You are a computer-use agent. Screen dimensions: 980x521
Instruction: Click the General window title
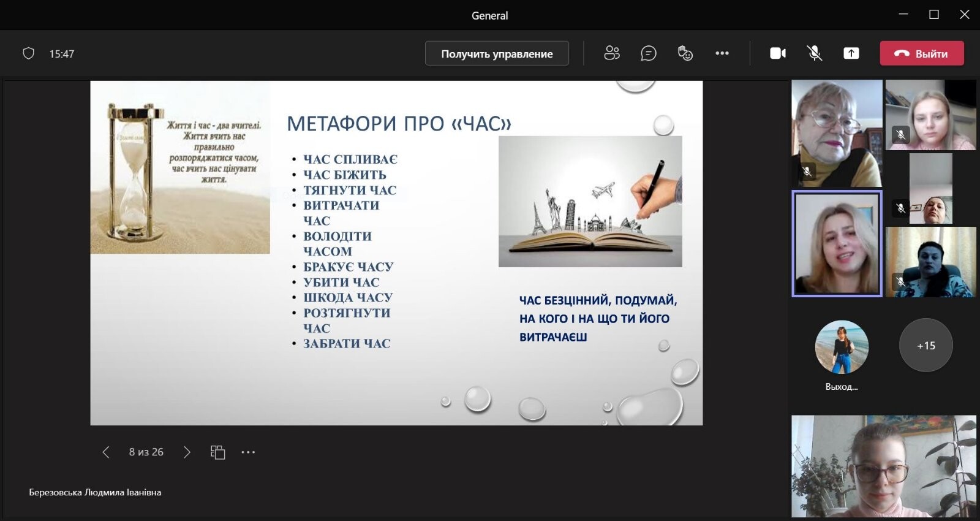tap(489, 16)
